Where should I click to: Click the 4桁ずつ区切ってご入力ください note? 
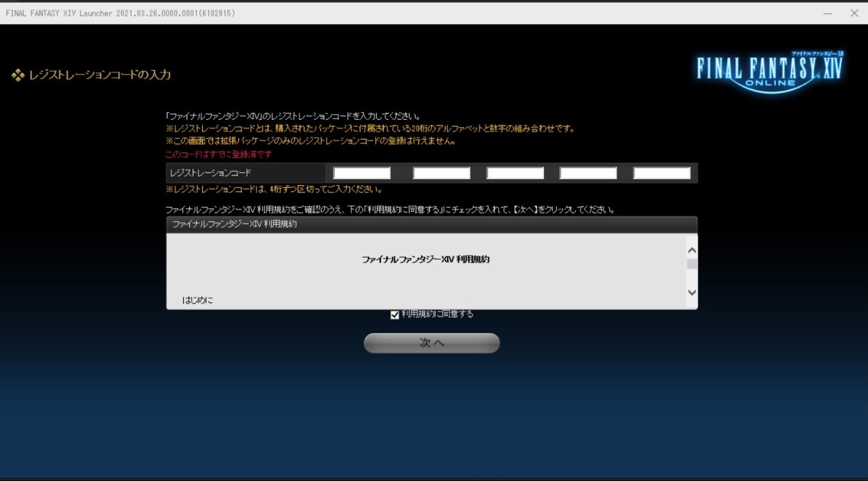pyautogui.click(x=274, y=190)
